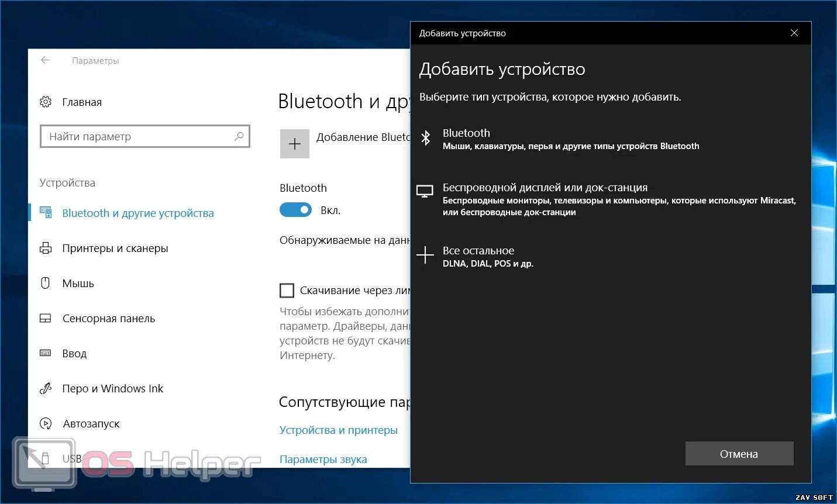Click the mouse icon in the sidebar
Viewport: 837px width, 504px height.
pos(46,283)
